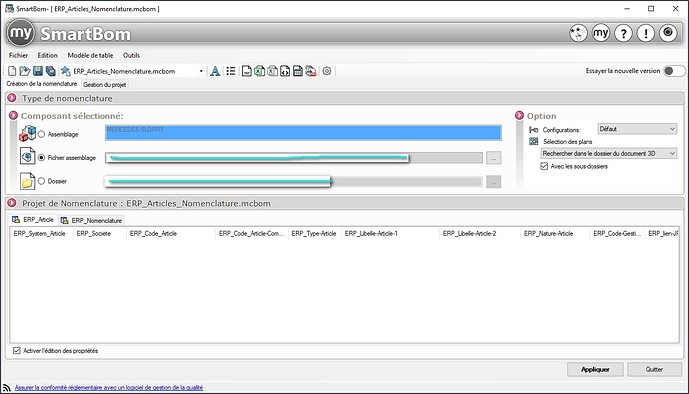Image resolution: width=689 pixels, height=394 pixels.
Task: Browse for assembly file with '...' button
Action: [x=493, y=158]
